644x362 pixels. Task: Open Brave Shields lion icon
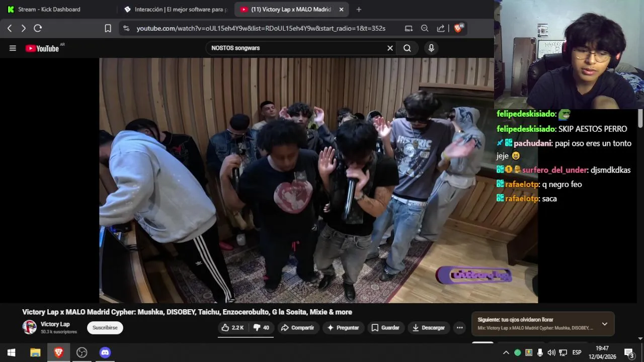pyautogui.click(x=458, y=28)
